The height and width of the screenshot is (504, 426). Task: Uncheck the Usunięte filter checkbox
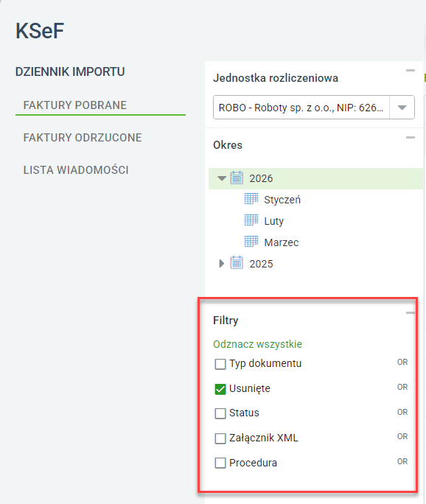click(x=220, y=389)
